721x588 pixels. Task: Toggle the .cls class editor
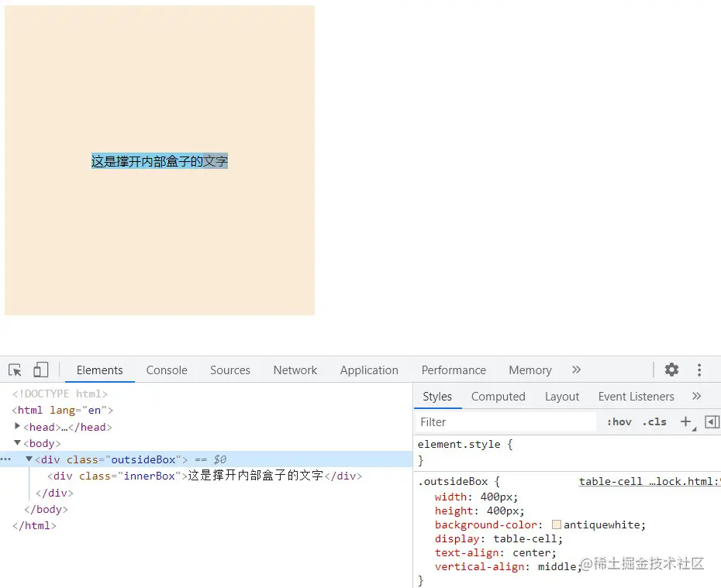pos(654,422)
